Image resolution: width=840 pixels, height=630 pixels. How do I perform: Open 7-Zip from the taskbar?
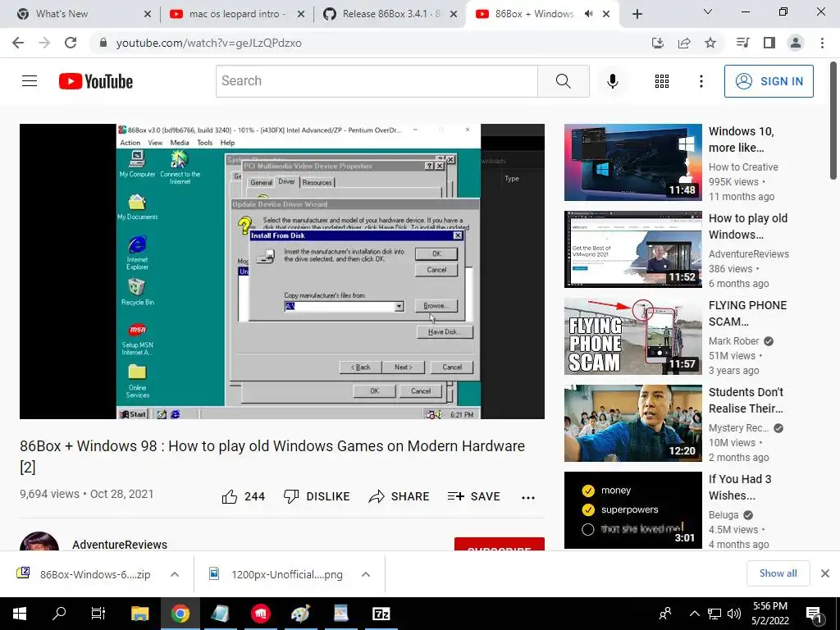tap(381, 614)
